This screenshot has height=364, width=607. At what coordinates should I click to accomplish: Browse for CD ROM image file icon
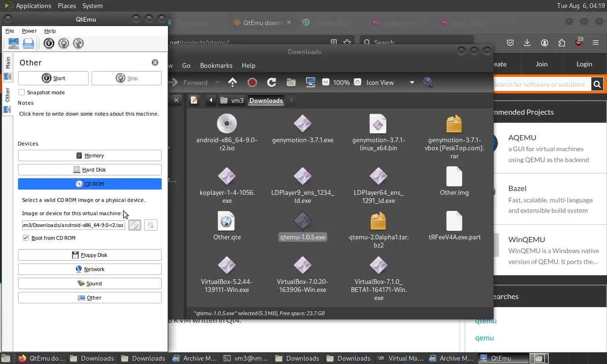[x=135, y=225]
